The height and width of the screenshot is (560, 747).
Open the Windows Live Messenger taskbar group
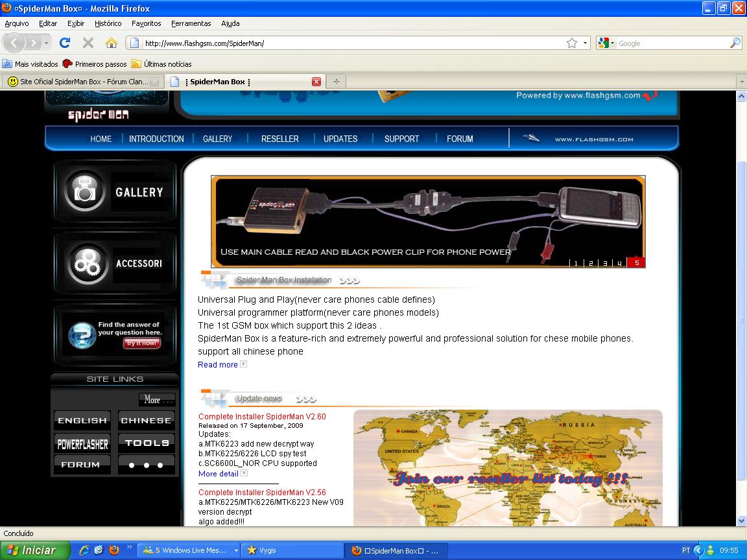[189, 550]
